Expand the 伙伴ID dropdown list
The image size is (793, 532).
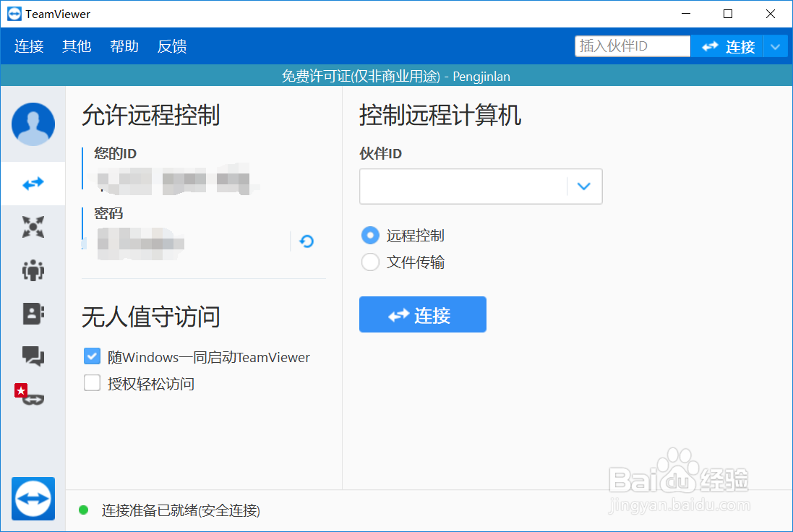[583, 186]
